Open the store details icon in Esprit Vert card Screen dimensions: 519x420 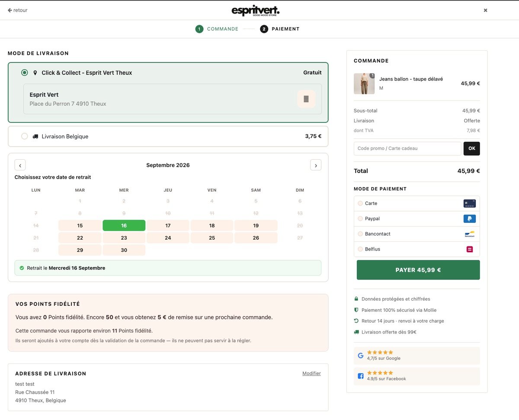pos(306,99)
